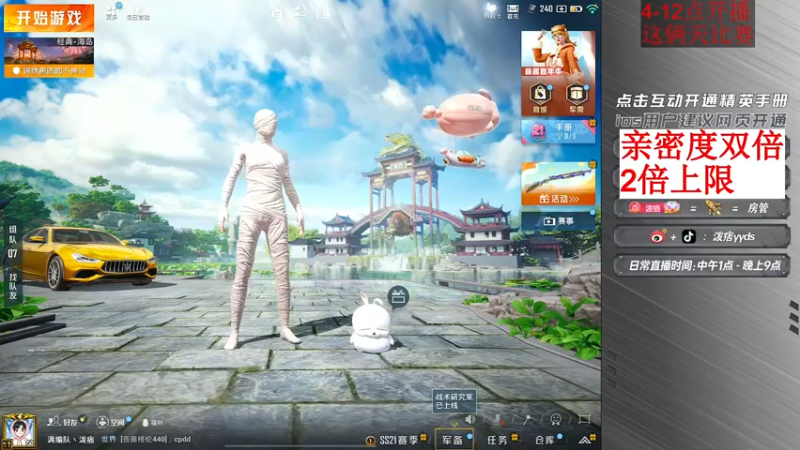Click the 更多 icon near top left
This screenshot has height=450, width=800.
tap(112, 12)
